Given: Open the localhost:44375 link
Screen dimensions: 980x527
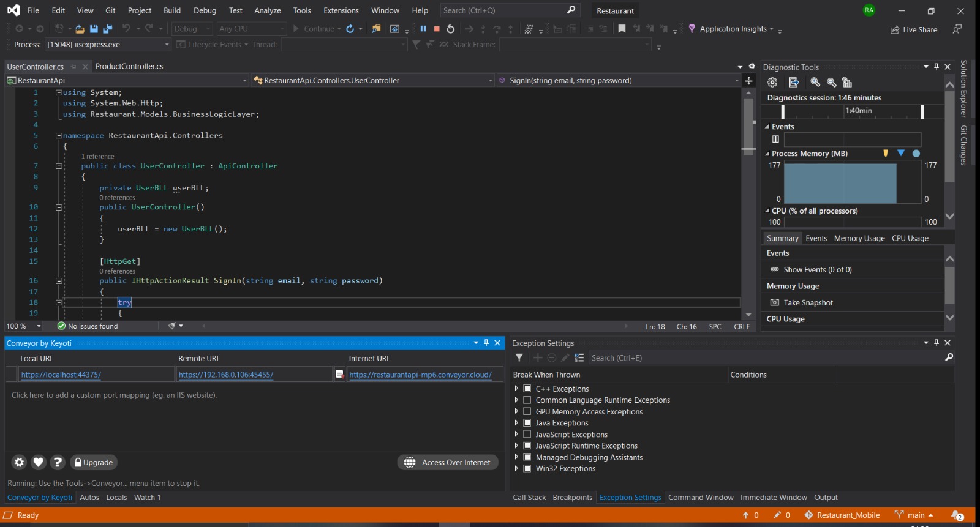Looking at the screenshot, I should 61,375.
